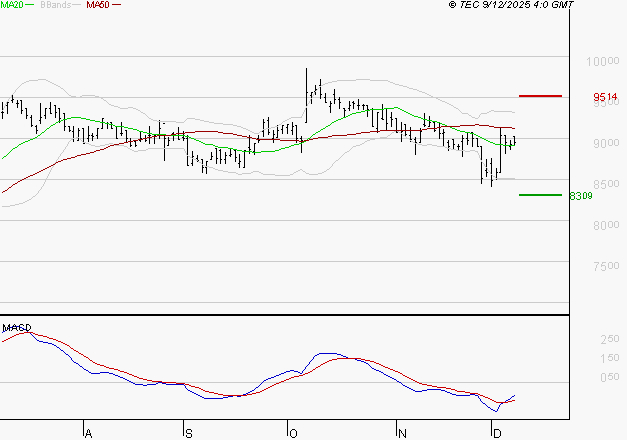Click the red resistance line at 9514
Screen dimensions: 627x440
pyautogui.click(x=540, y=96)
